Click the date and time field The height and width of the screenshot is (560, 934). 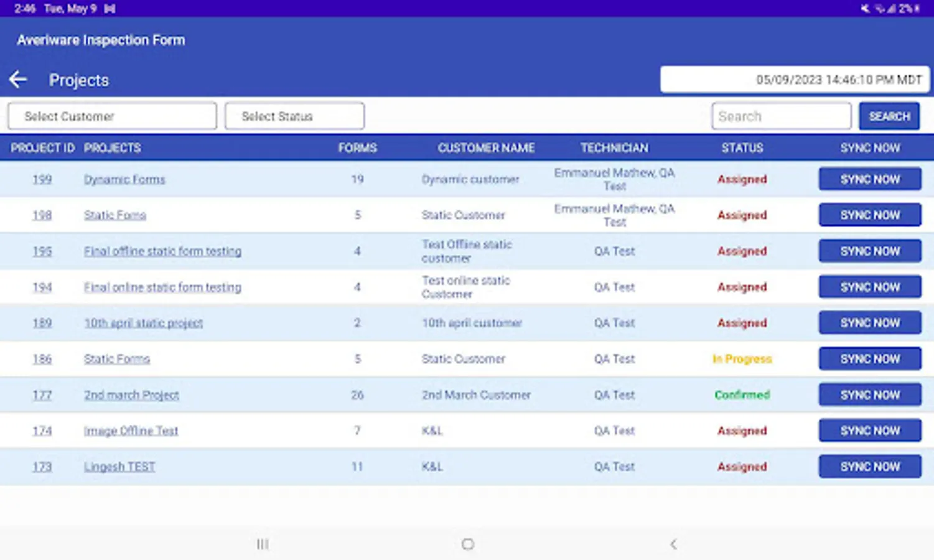coord(795,80)
